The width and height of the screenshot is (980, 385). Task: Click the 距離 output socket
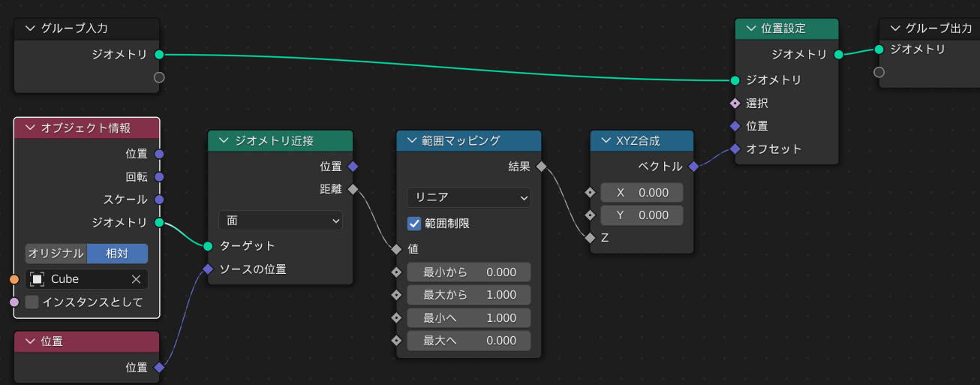[x=353, y=189]
